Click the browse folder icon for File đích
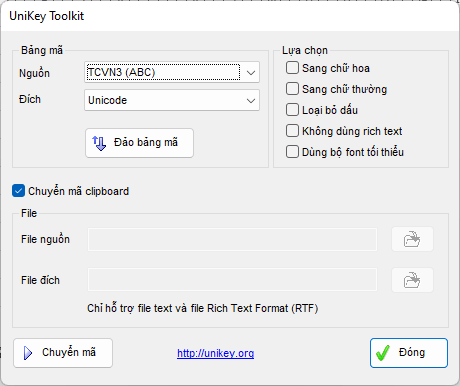The width and height of the screenshot is (460, 386). (412, 280)
